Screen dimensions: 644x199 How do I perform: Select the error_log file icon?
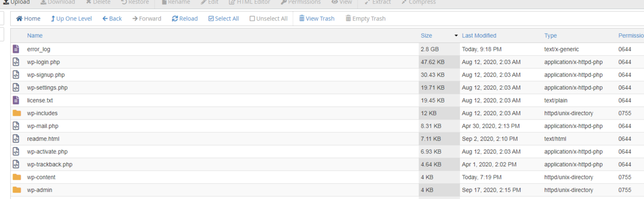pyautogui.click(x=17, y=49)
